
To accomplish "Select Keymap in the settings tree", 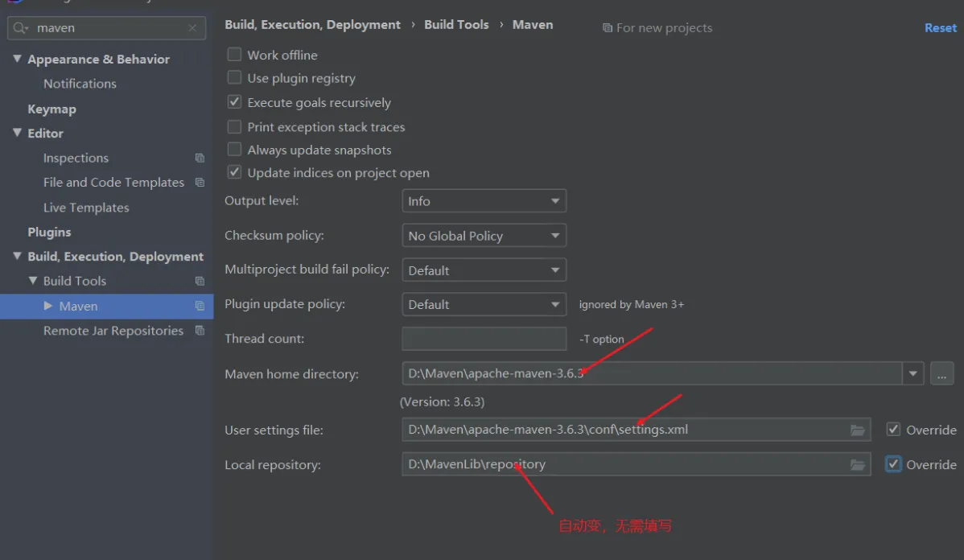I will (51, 109).
